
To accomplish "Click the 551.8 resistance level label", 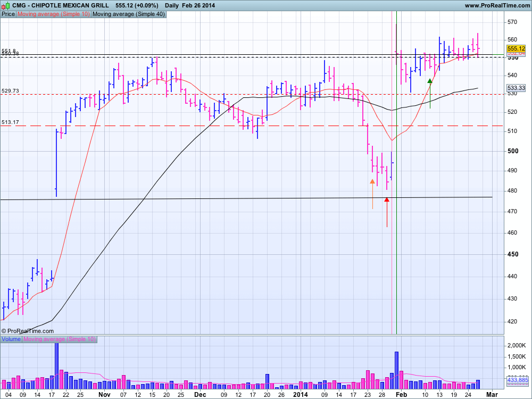I will tap(9, 51).
